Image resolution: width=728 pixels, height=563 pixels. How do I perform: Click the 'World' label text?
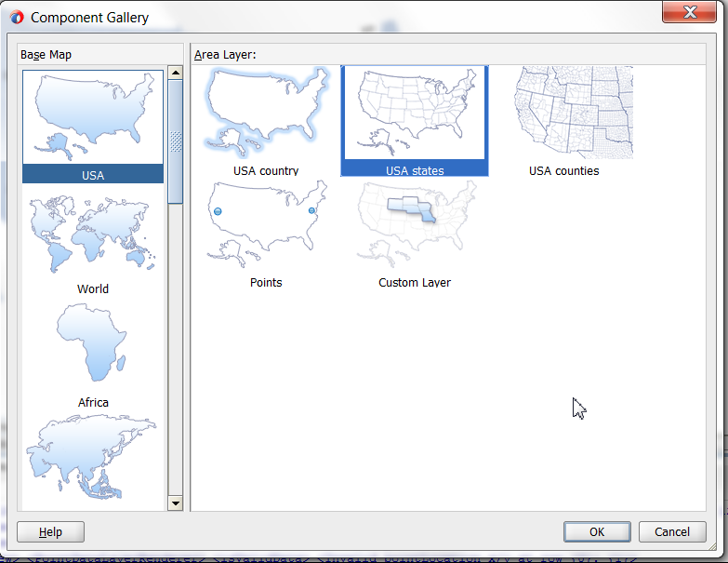pos(93,288)
